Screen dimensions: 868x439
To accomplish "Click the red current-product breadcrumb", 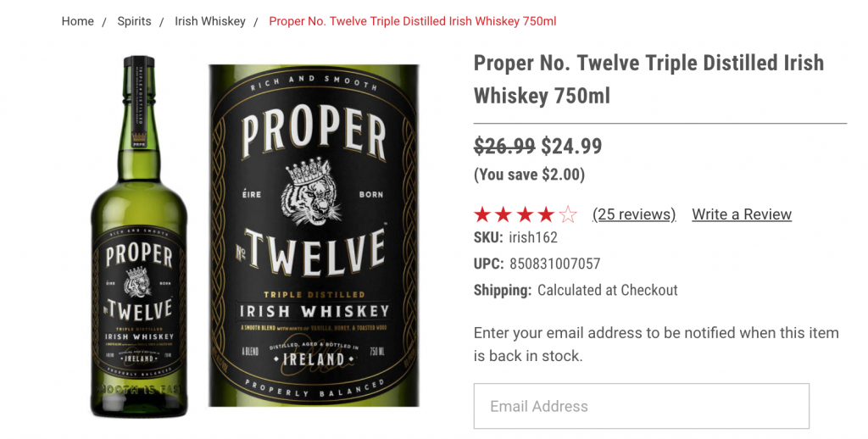I will point(413,21).
